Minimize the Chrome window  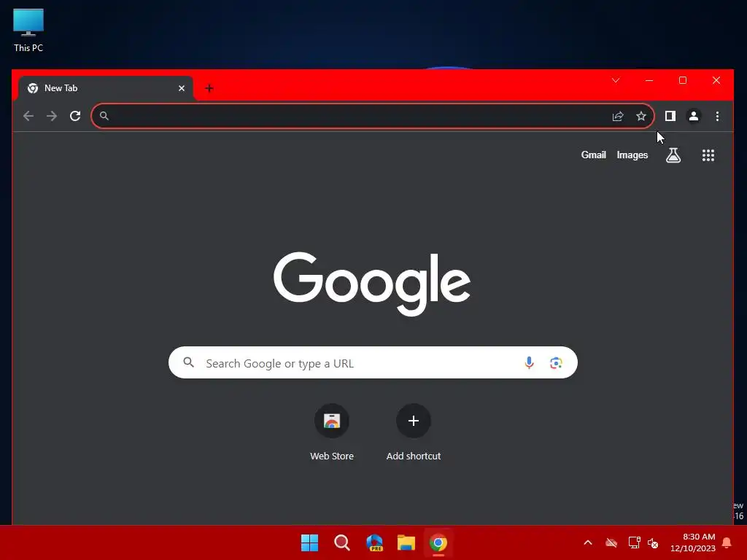[649, 80]
